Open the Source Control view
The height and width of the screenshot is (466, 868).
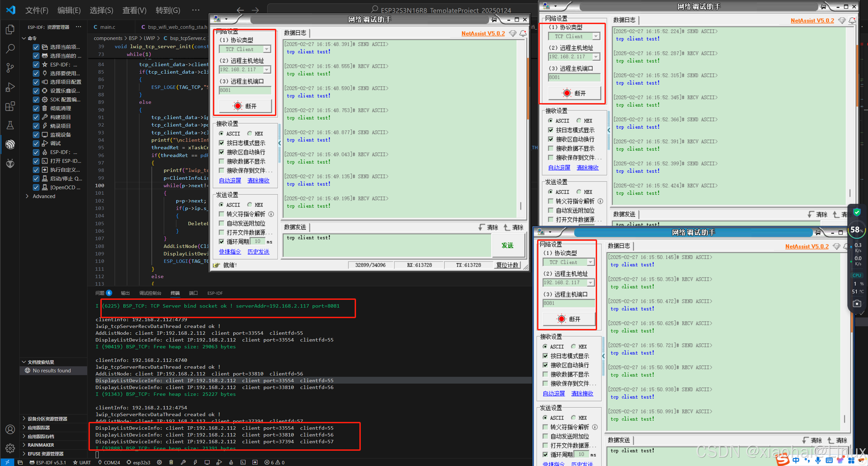[x=10, y=67]
